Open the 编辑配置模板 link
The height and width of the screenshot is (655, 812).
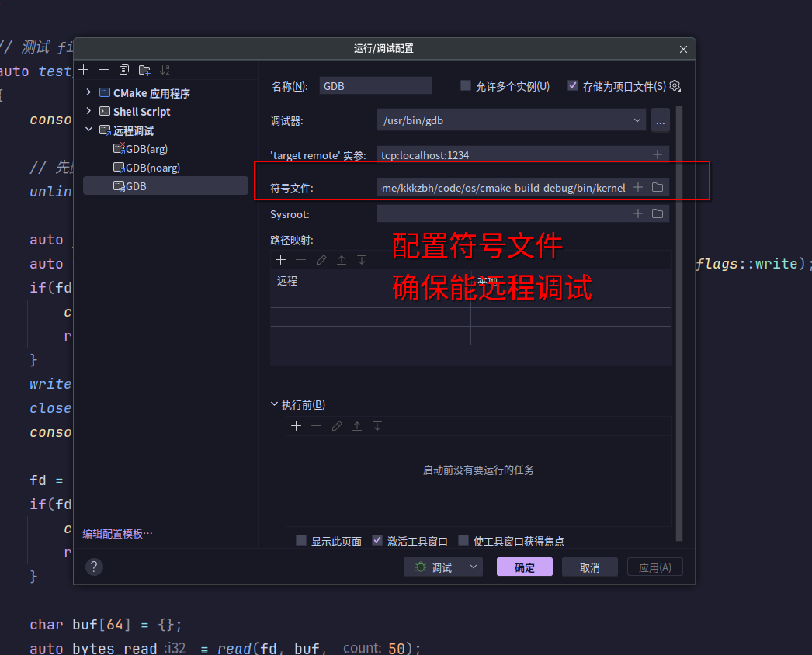click(x=117, y=533)
